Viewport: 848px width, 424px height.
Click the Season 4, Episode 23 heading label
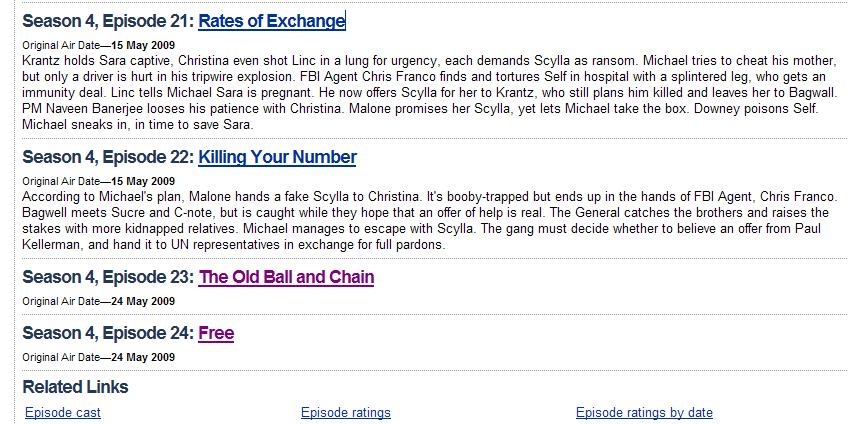(108, 277)
